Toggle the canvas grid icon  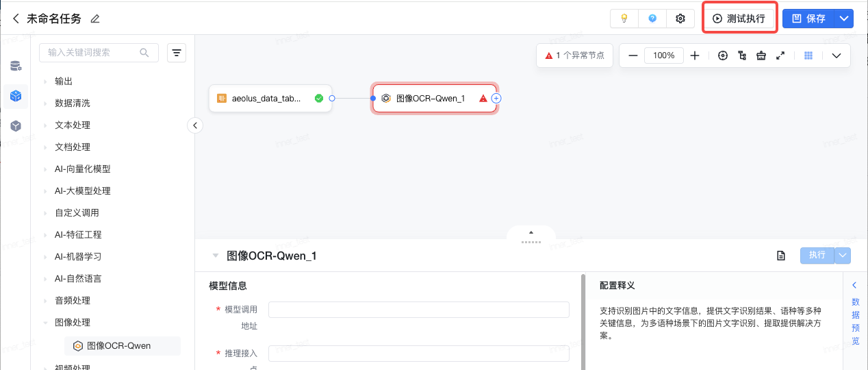pos(808,56)
